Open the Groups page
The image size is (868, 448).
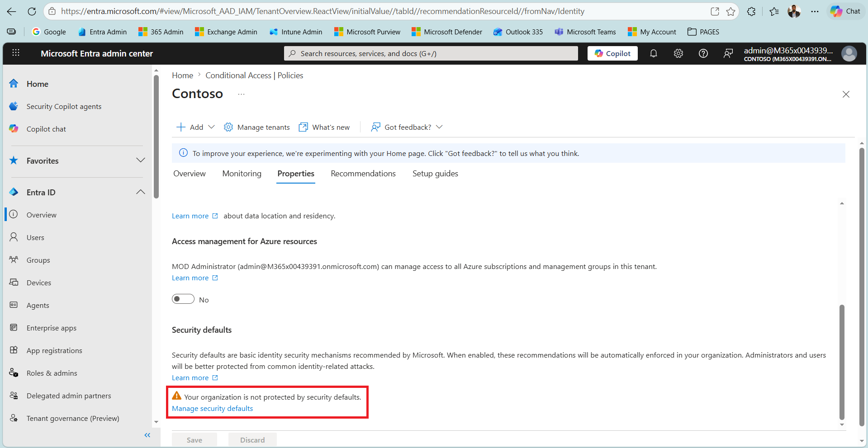(38, 260)
